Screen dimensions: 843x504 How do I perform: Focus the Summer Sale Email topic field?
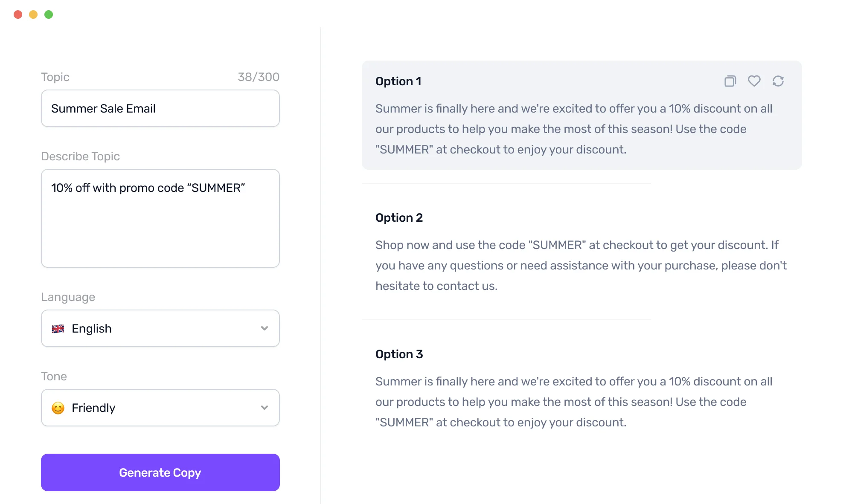(x=160, y=108)
